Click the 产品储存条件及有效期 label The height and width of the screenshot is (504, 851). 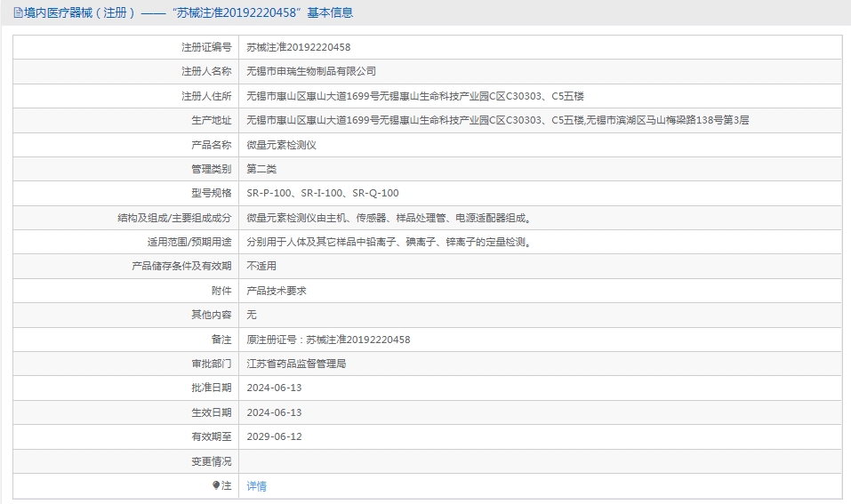pos(181,266)
